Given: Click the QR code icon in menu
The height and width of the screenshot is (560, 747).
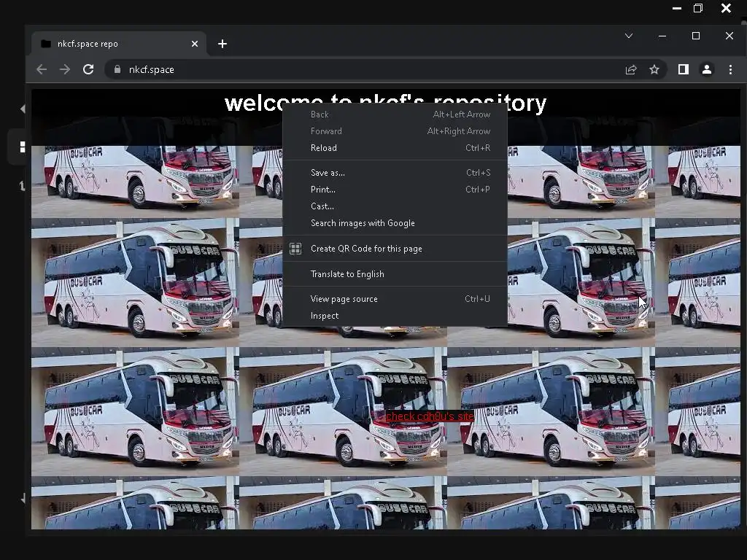Looking at the screenshot, I should (295, 249).
